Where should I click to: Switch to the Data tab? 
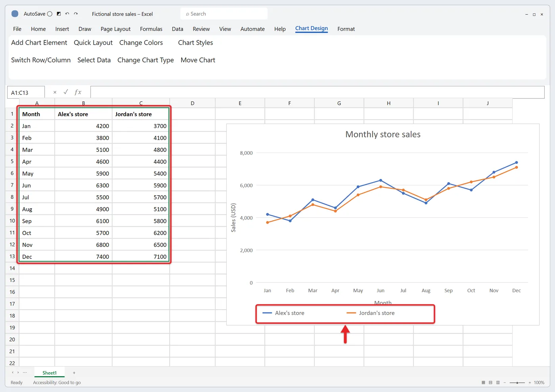tap(178, 29)
